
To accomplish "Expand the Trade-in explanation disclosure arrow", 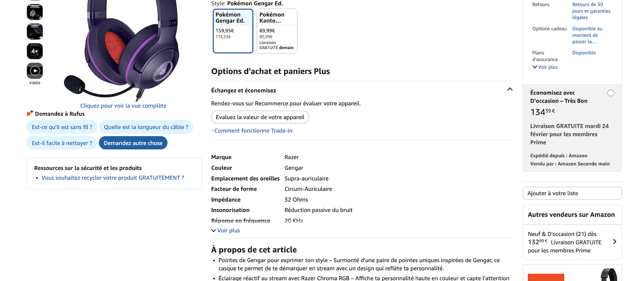I will (212, 130).
